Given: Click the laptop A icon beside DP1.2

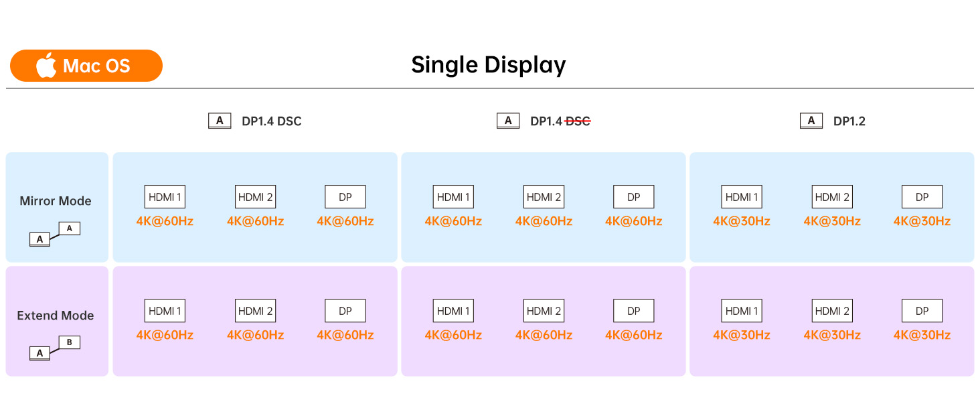Looking at the screenshot, I should (x=811, y=121).
